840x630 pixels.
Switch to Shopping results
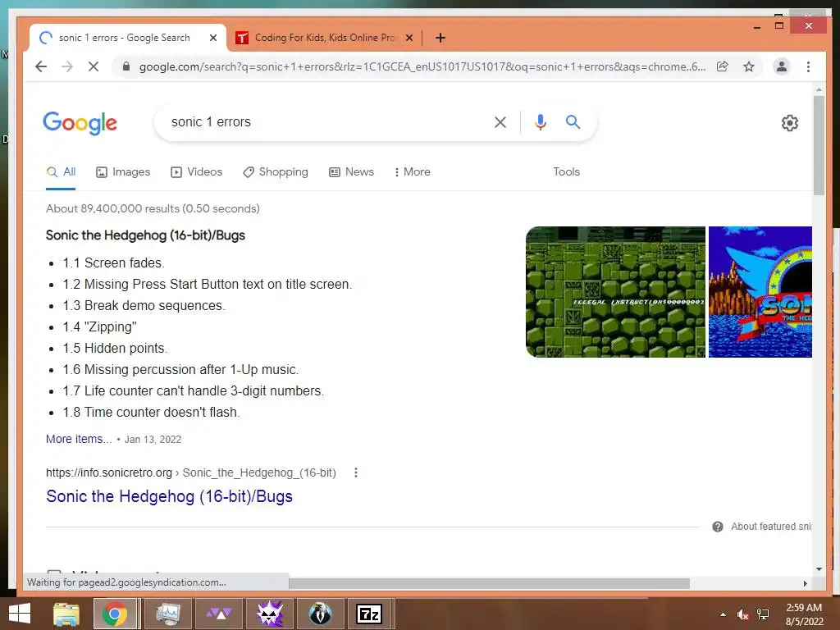click(276, 172)
